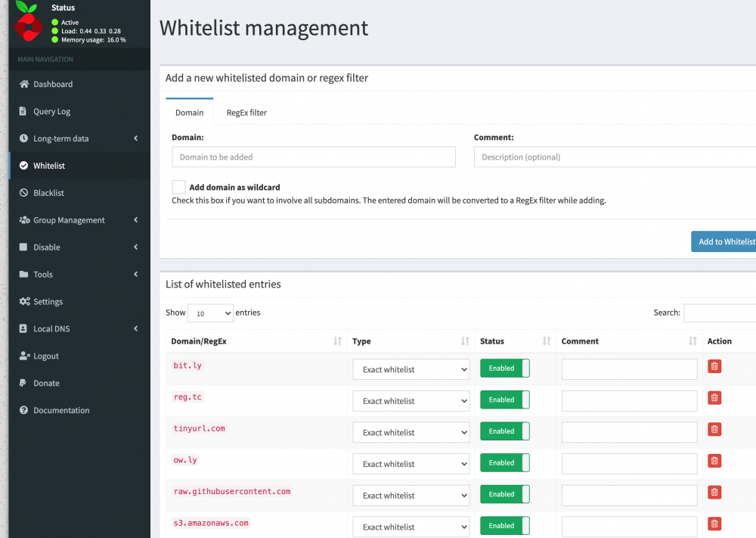Open the Show entries count dropdown
This screenshot has height=538, width=756.
point(211,313)
